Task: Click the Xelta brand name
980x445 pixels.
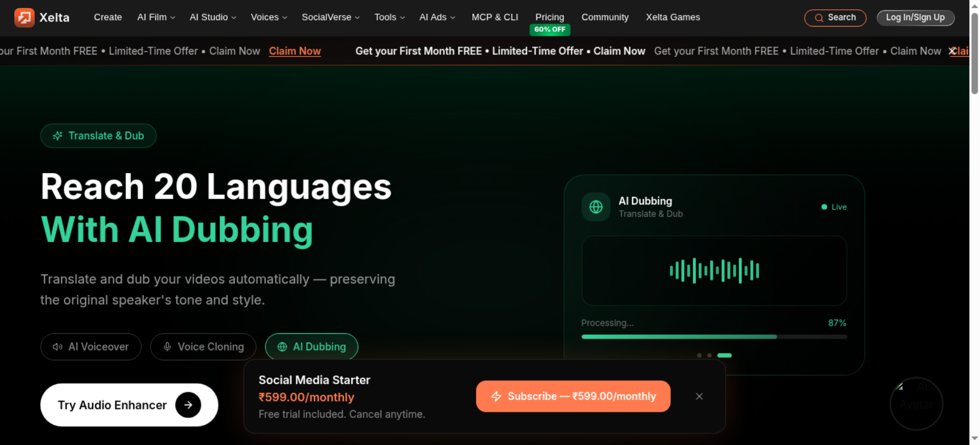Action: [54, 18]
